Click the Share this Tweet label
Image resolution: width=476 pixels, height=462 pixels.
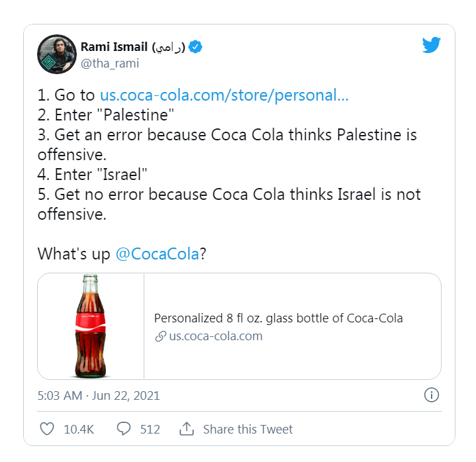click(x=248, y=429)
